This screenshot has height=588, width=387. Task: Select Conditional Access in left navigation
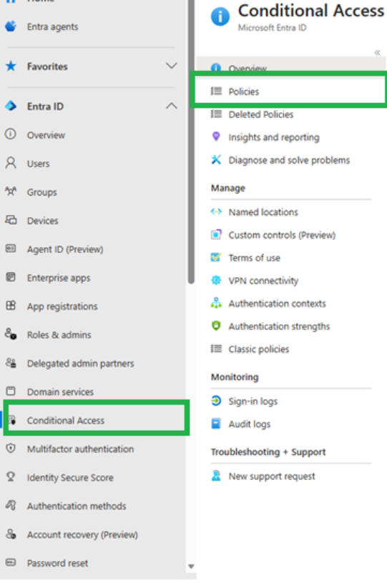(x=97, y=420)
